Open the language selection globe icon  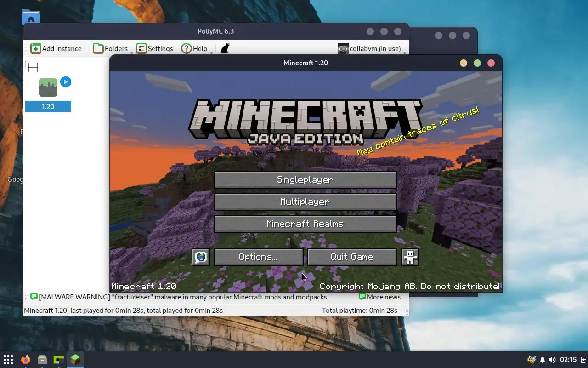pos(201,257)
